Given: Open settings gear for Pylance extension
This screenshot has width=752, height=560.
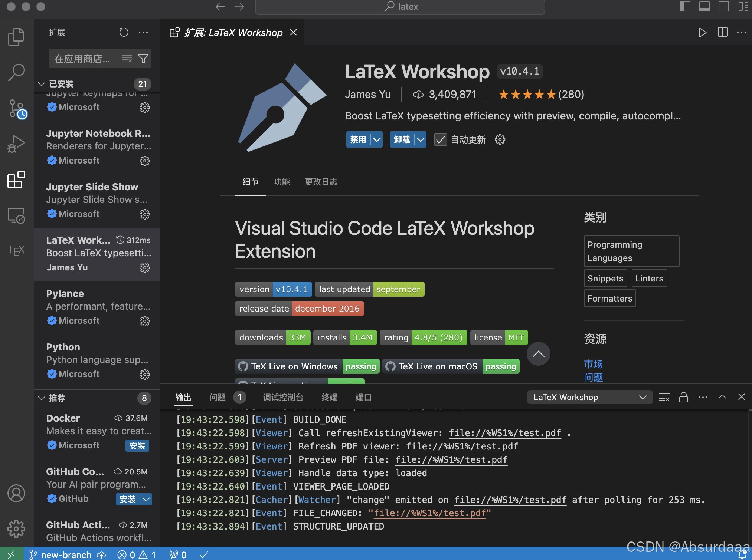Looking at the screenshot, I should click(x=144, y=321).
